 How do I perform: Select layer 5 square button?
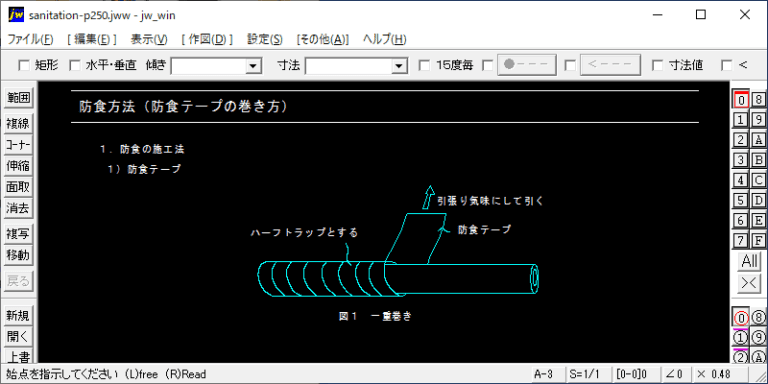point(741,200)
